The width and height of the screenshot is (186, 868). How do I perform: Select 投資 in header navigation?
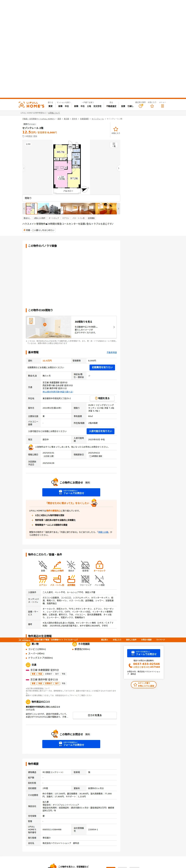click(x=123, y=106)
